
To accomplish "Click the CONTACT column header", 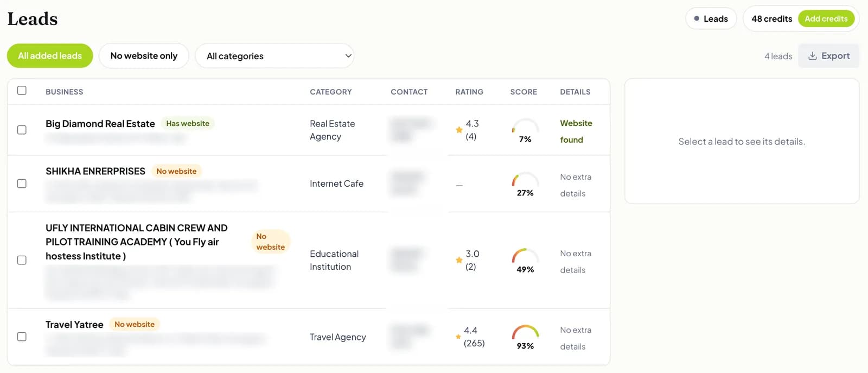I will [x=409, y=92].
